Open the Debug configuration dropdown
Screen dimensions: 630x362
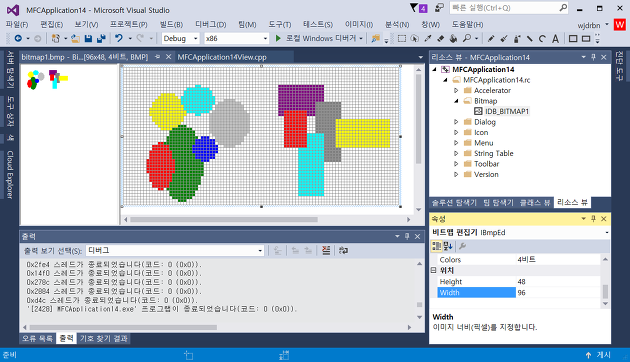[x=180, y=38]
